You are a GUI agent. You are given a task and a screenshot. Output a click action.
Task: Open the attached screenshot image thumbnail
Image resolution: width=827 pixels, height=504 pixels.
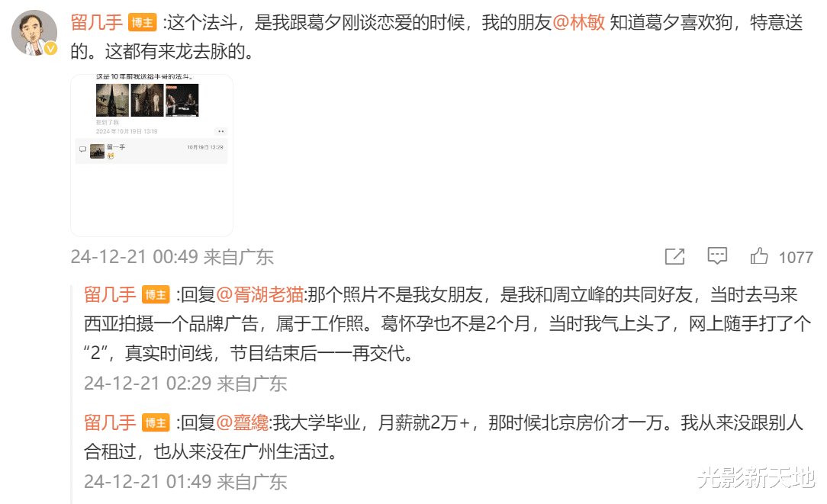(x=152, y=156)
